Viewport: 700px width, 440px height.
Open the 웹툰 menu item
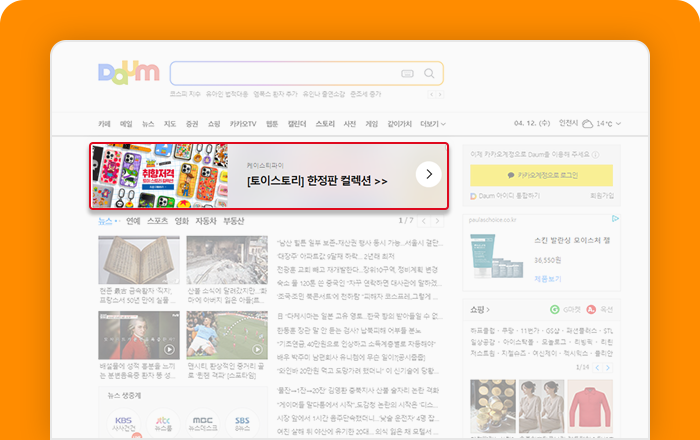pyautogui.click(x=272, y=124)
